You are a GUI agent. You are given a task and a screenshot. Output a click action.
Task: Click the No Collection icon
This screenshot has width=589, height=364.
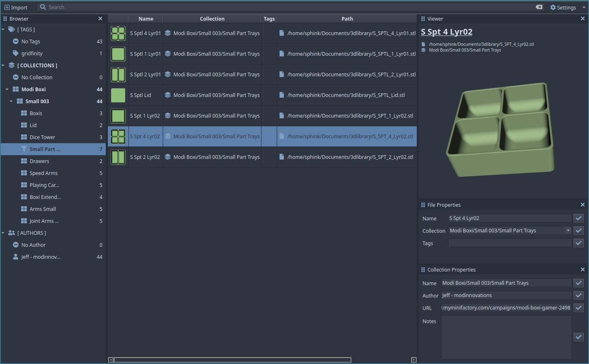click(16, 77)
